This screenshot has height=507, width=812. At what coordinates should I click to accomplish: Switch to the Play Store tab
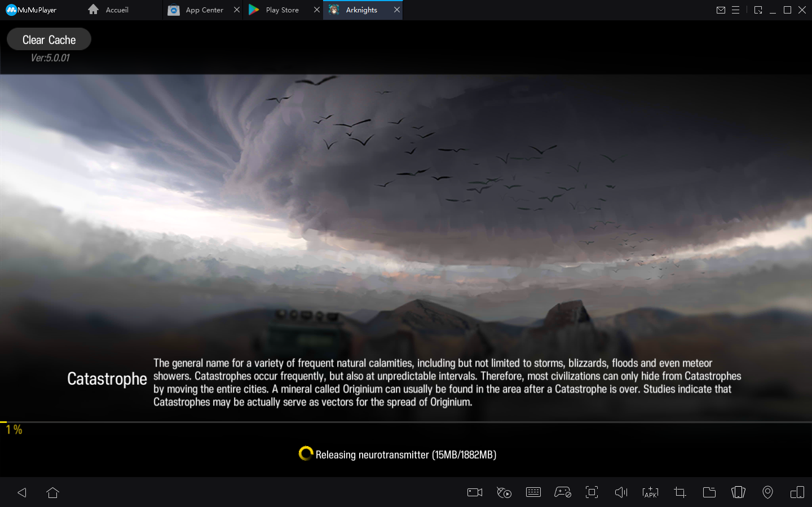282,10
